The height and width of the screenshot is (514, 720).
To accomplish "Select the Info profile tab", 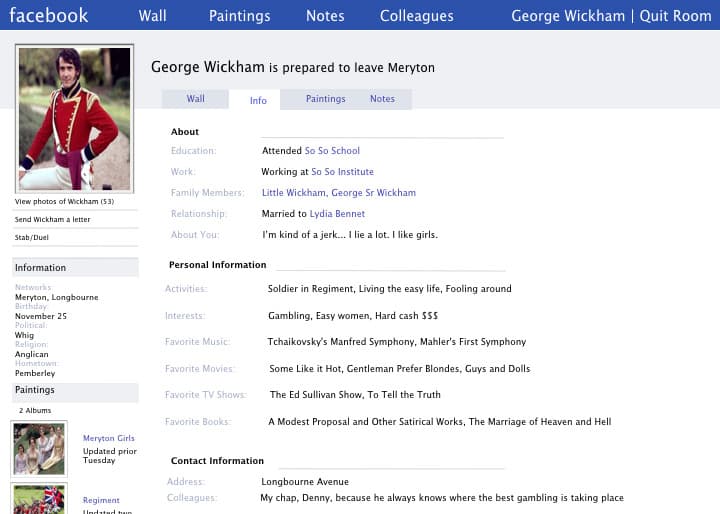I will tap(258, 100).
